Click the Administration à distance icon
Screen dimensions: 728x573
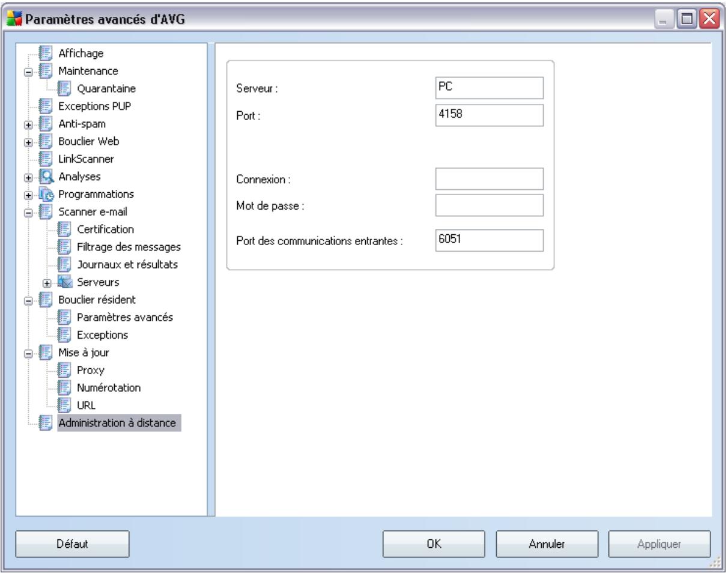(x=44, y=422)
